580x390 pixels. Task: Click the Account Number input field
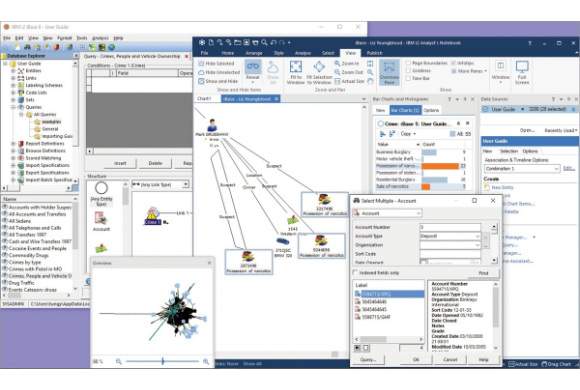(x=450, y=227)
